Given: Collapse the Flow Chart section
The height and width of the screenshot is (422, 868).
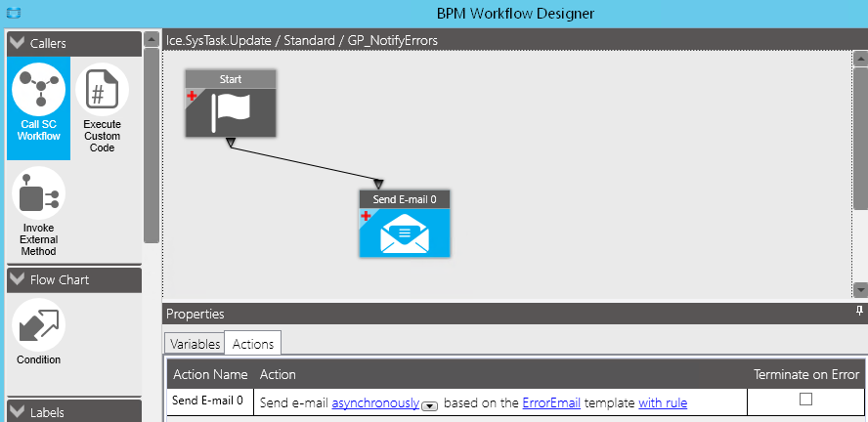Looking at the screenshot, I should [x=18, y=279].
